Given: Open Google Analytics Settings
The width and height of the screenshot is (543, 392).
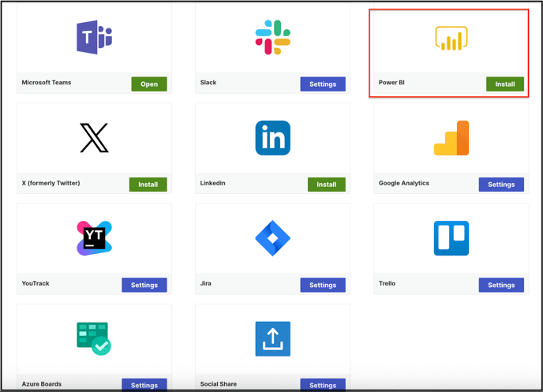Looking at the screenshot, I should tap(501, 185).
